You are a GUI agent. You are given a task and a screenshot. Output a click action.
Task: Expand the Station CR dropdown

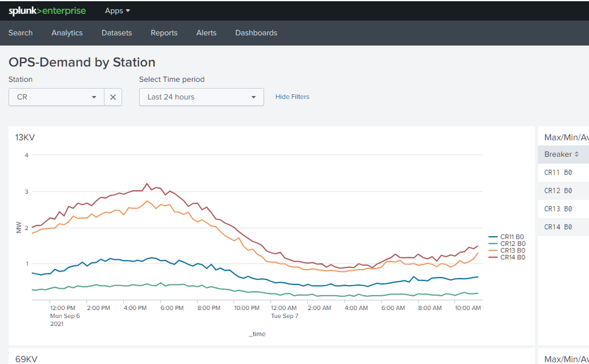pyautogui.click(x=57, y=97)
